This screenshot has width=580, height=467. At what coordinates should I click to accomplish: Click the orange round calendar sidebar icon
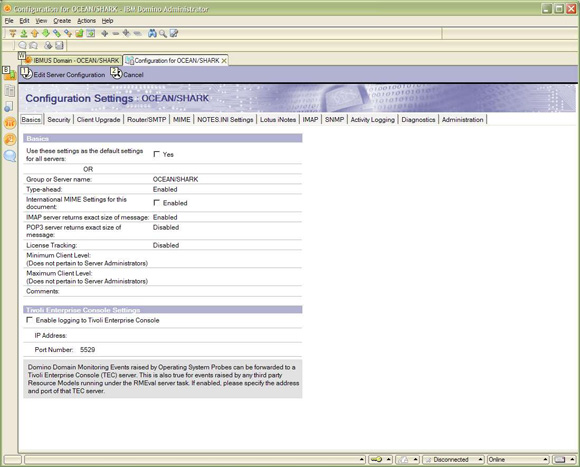10,123
